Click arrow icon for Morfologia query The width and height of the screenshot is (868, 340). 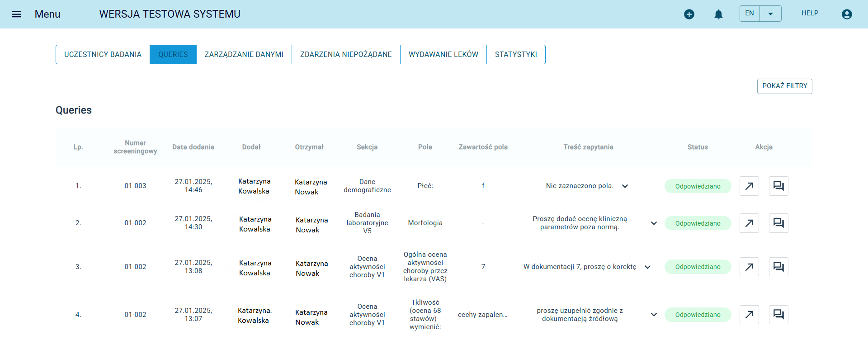pos(749,223)
